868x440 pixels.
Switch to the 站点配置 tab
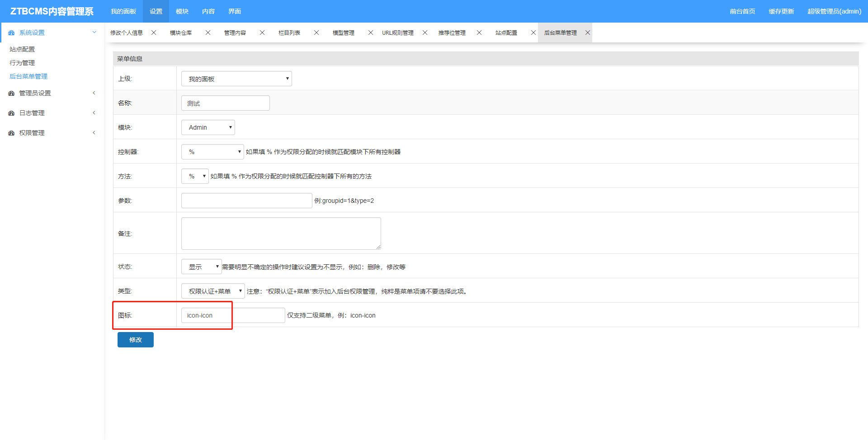[506, 33]
